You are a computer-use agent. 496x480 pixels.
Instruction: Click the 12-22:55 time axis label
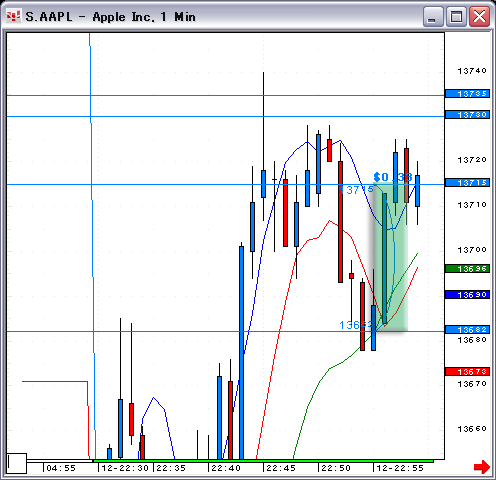[400, 468]
